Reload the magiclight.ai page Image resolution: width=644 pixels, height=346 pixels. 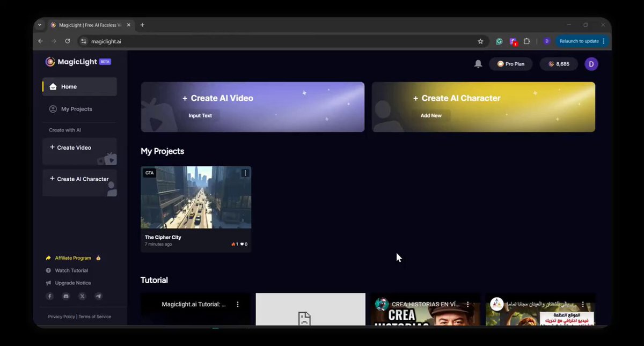click(x=68, y=41)
